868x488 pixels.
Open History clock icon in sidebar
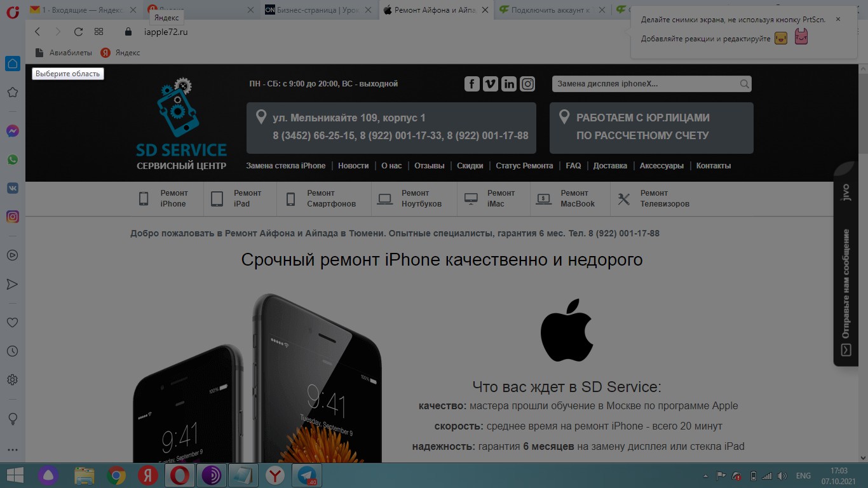[x=12, y=351]
